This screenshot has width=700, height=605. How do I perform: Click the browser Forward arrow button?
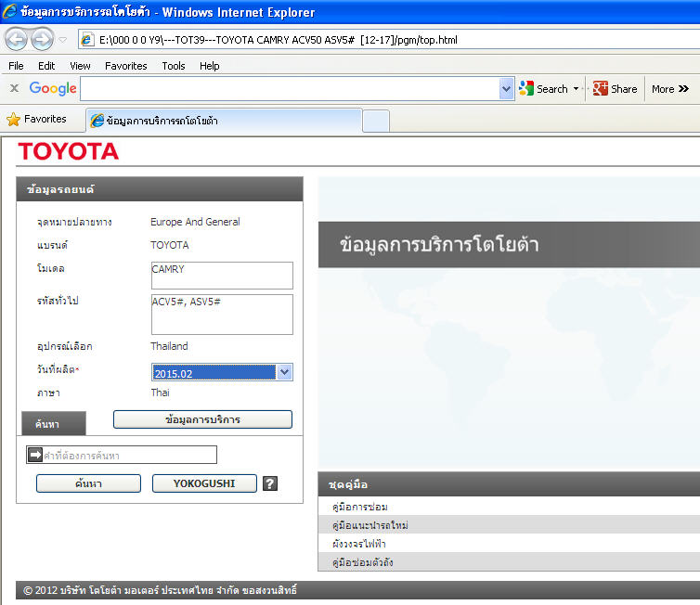tap(42, 39)
